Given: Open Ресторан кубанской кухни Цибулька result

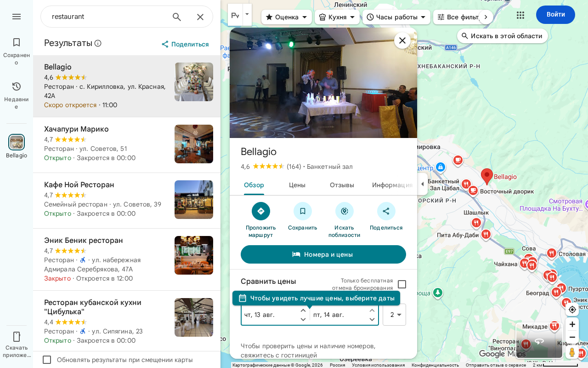Looking at the screenshot, I should pos(127,321).
